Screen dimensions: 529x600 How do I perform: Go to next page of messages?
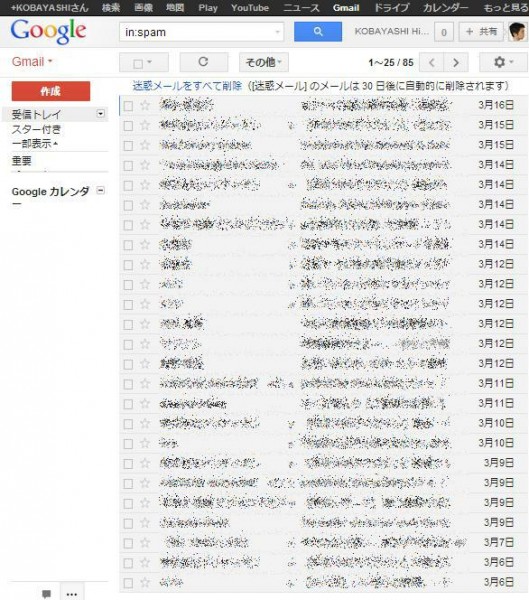tap(456, 62)
